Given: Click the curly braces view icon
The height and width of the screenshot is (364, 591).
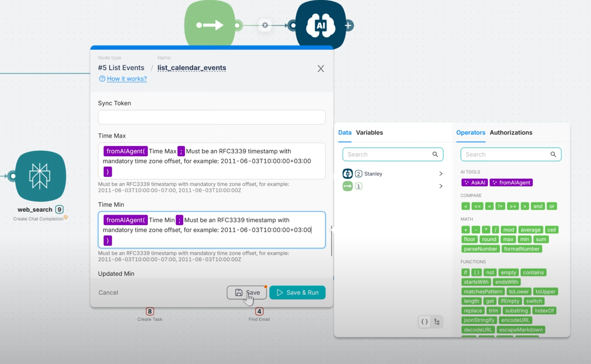Looking at the screenshot, I should (424, 321).
